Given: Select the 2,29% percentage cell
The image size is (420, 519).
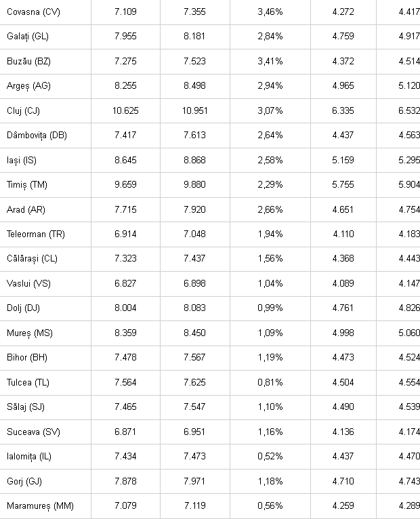Looking at the screenshot, I should tap(270, 184).
